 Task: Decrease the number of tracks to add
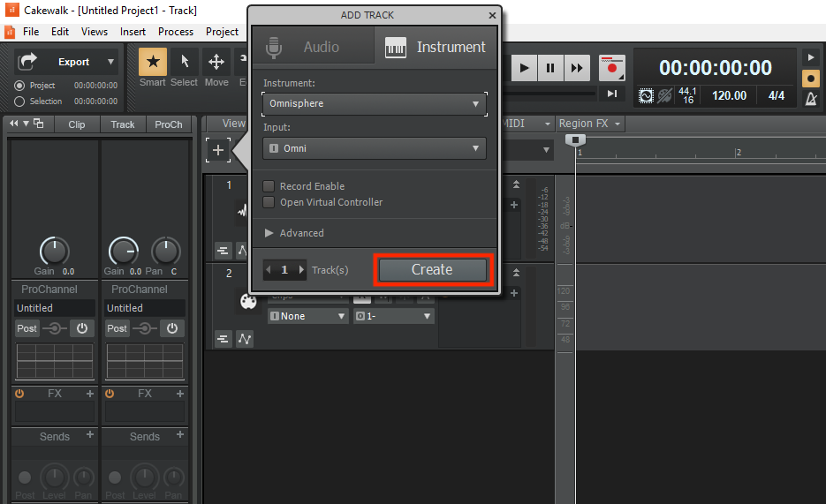[269, 270]
